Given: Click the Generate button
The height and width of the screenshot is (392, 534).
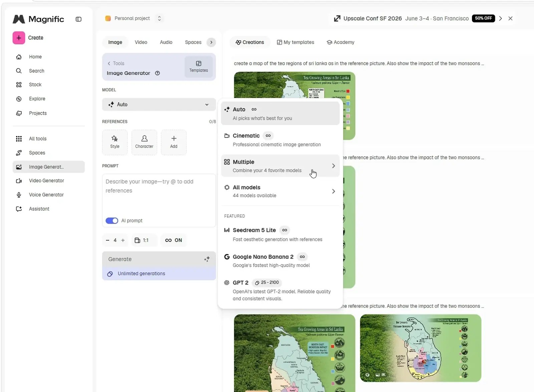Looking at the screenshot, I should point(159,259).
